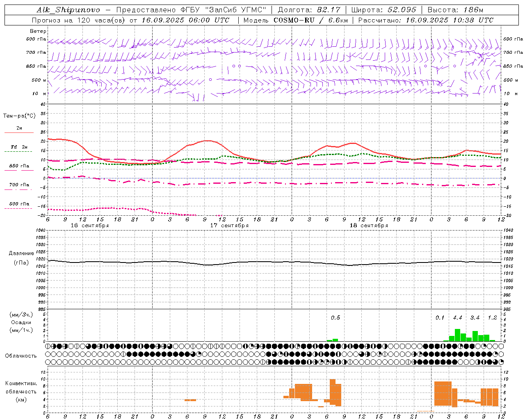Click the Тем-ра(°C) temperature panel label
This screenshot has width=525, height=420.
[x=19, y=116]
